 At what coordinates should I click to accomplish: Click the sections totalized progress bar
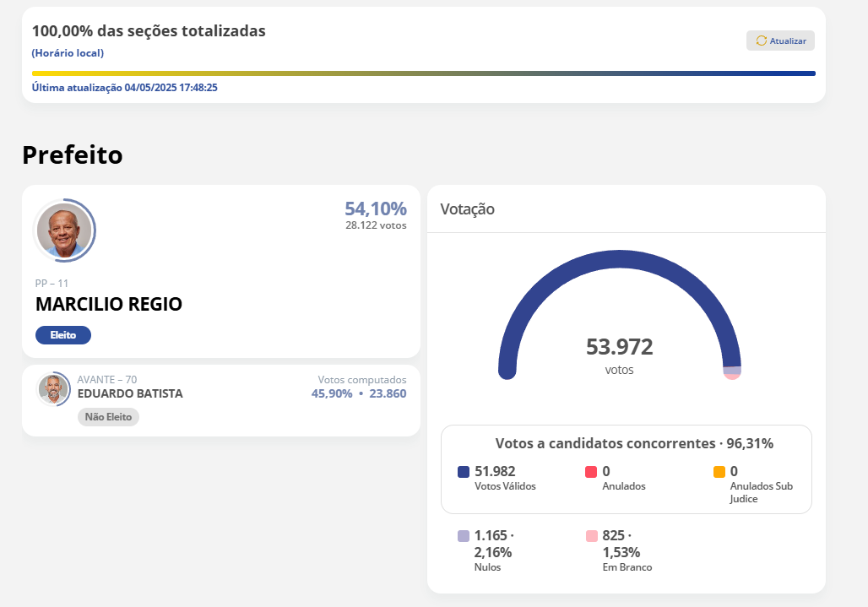(x=423, y=73)
